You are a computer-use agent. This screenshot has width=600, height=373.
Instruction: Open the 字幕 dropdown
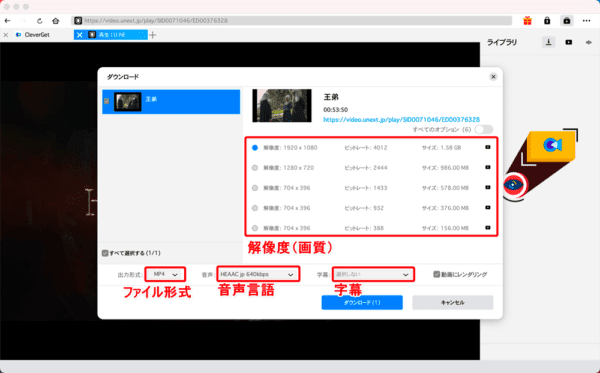[x=373, y=274]
